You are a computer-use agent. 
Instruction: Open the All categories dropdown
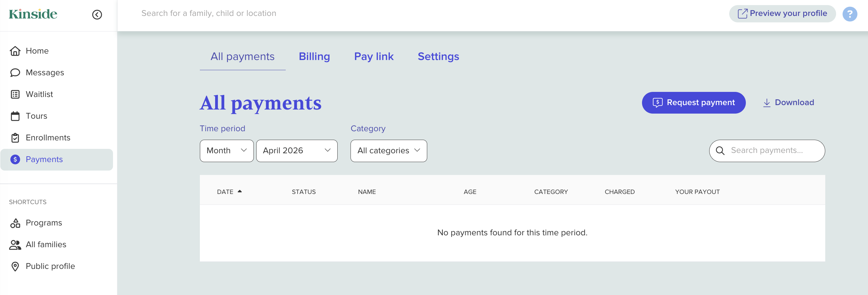pyautogui.click(x=389, y=151)
